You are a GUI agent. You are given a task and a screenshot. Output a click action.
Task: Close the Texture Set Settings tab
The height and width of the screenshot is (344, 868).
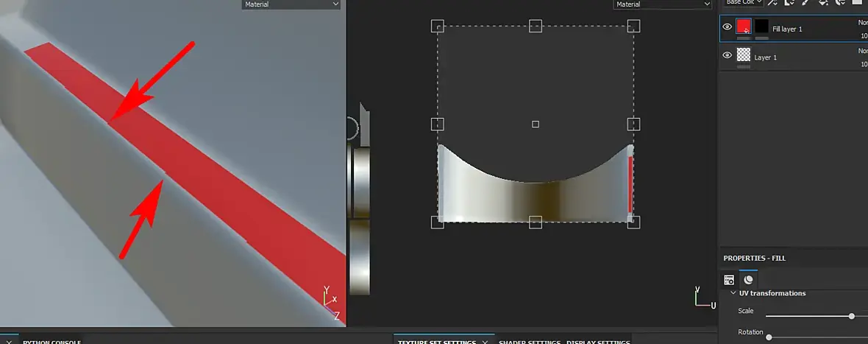coord(485,342)
